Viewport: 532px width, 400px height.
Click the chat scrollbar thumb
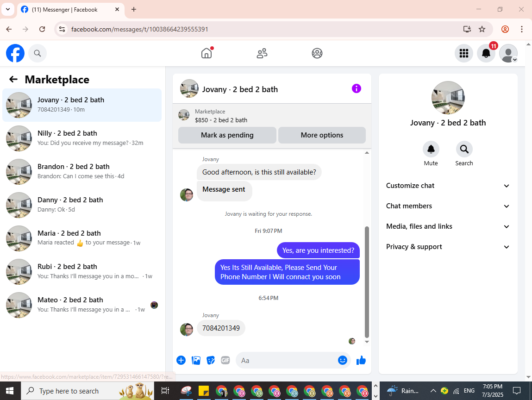point(367,281)
